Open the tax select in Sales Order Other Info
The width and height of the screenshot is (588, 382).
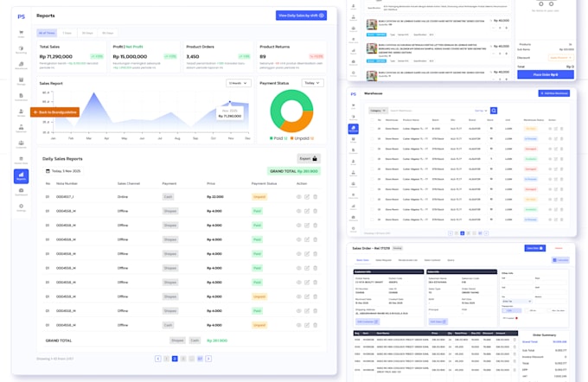517,302
